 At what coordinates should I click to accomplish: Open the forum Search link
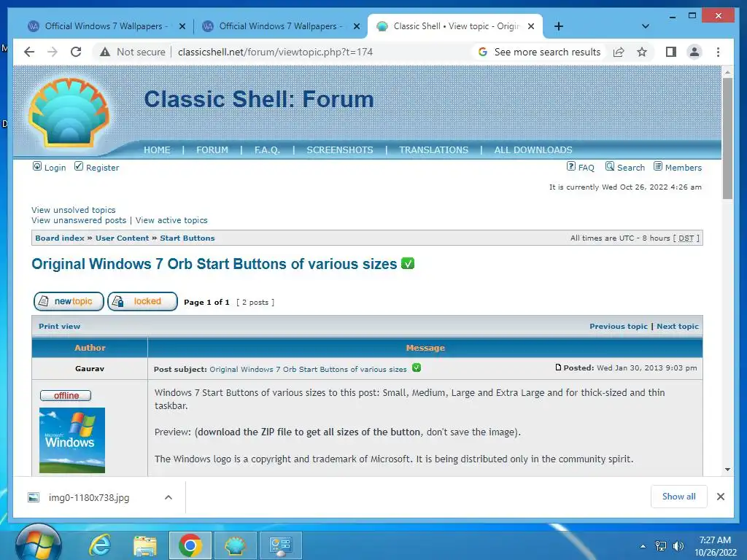tap(625, 167)
